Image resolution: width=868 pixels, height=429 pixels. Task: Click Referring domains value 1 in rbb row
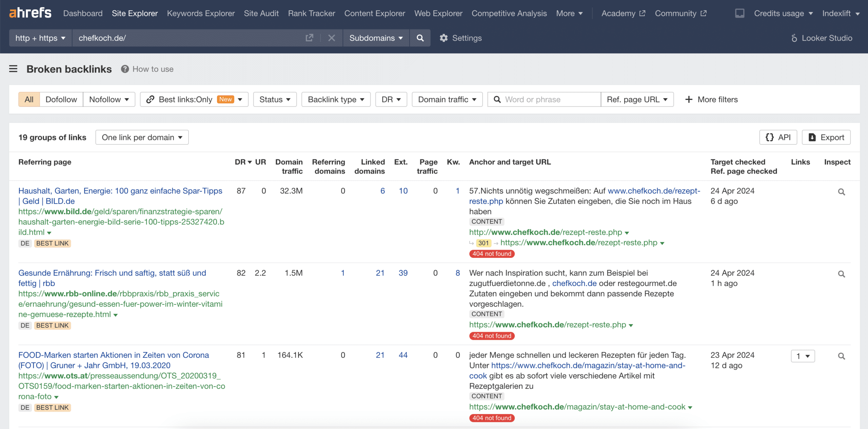(343, 273)
